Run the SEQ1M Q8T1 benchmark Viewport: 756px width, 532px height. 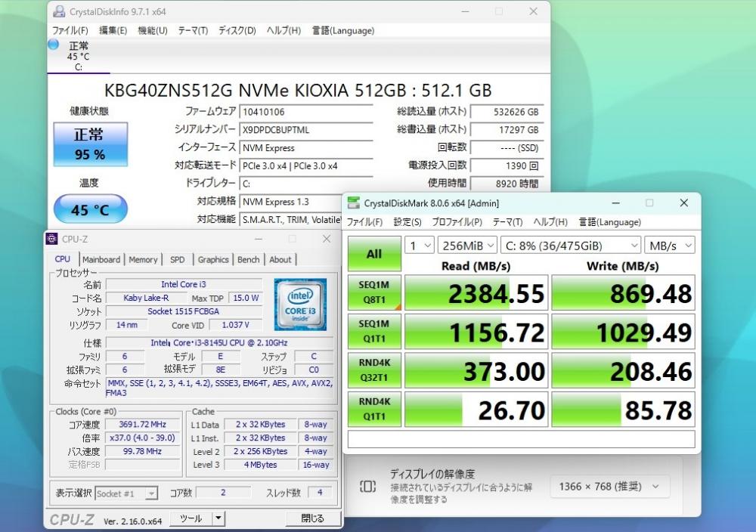pos(374,292)
